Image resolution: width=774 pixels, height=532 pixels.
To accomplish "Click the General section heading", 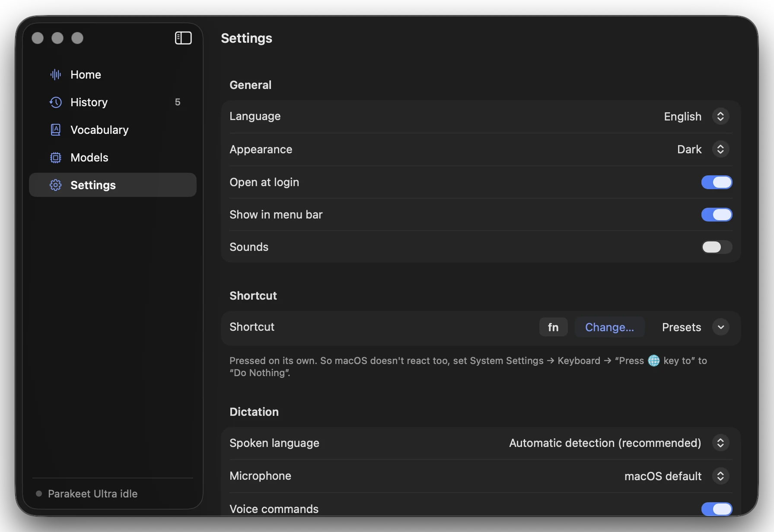I will pyautogui.click(x=251, y=85).
